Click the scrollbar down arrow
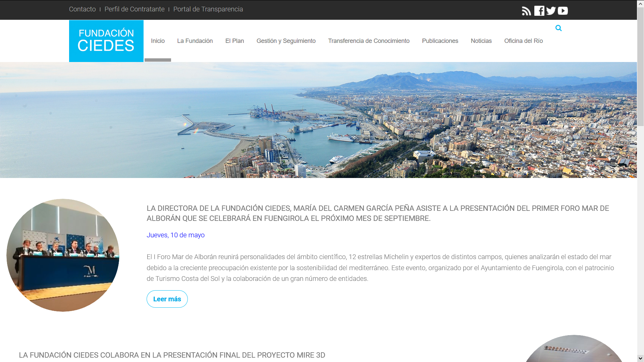The image size is (644, 362). (640, 358)
